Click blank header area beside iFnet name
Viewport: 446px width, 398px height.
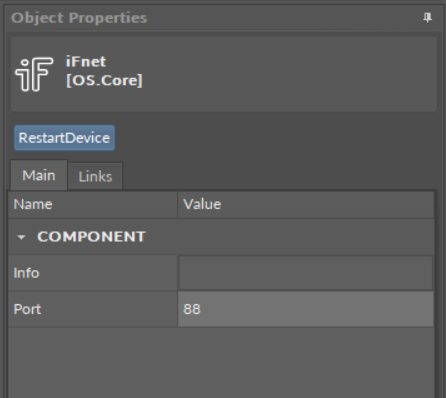point(287,73)
